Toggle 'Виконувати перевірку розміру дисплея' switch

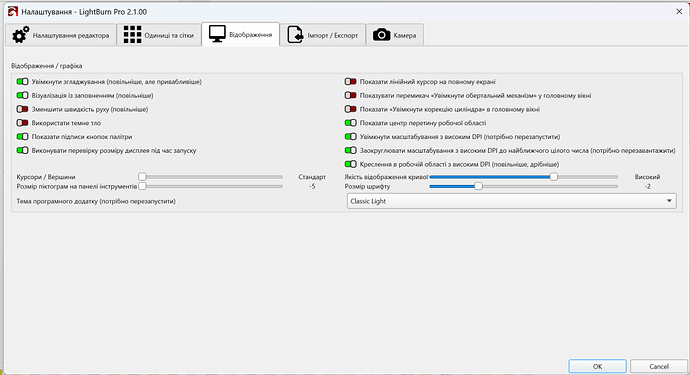coord(22,151)
